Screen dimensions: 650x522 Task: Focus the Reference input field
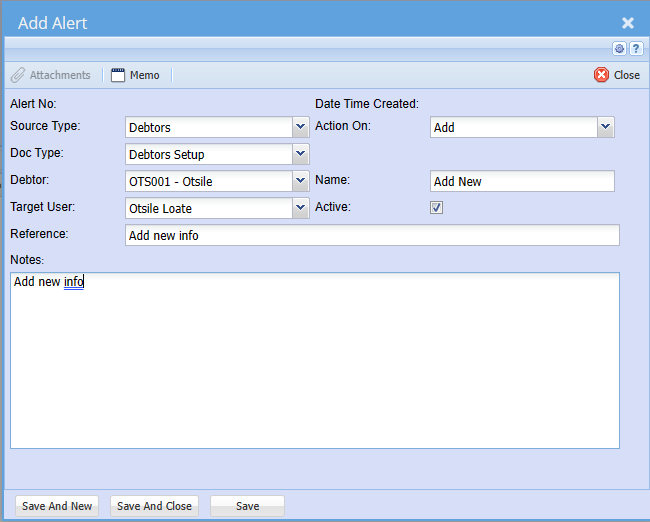372,236
